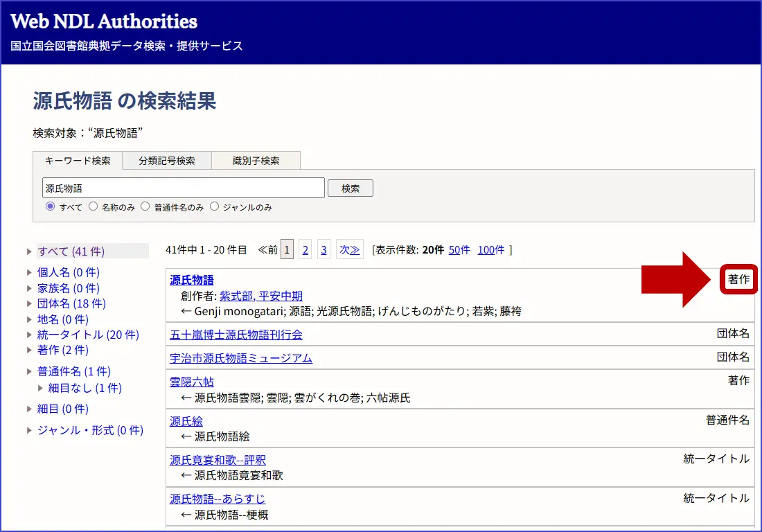Show 50件 results per page
762x532 pixels.
459,250
